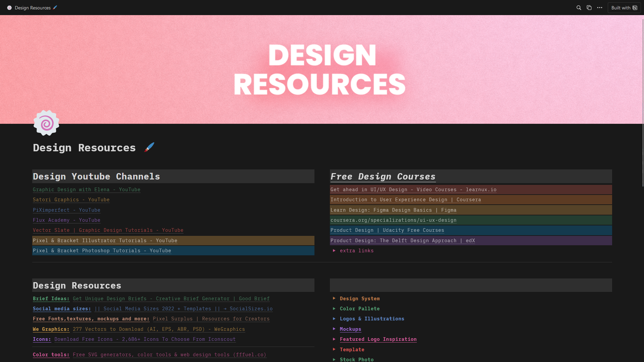Expand the Stock Photo toggle
Image resolution: width=644 pixels, height=362 pixels.
334,359
